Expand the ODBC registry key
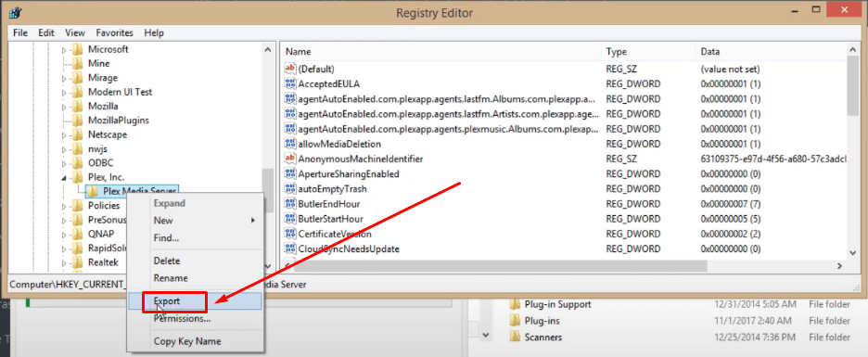 pos(64,163)
